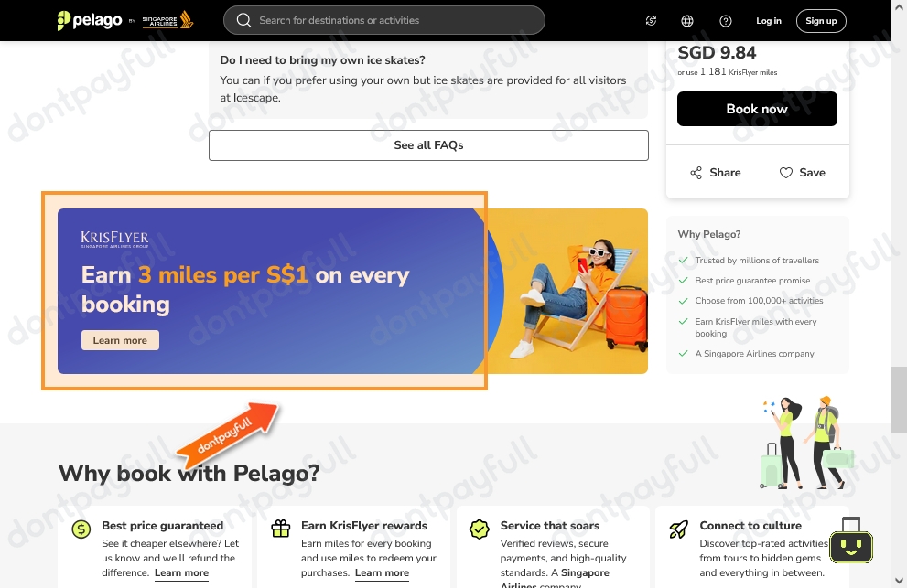This screenshot has width=907, height=588.
Task: Expand the See all FAQs button
Action: (428, 145)
